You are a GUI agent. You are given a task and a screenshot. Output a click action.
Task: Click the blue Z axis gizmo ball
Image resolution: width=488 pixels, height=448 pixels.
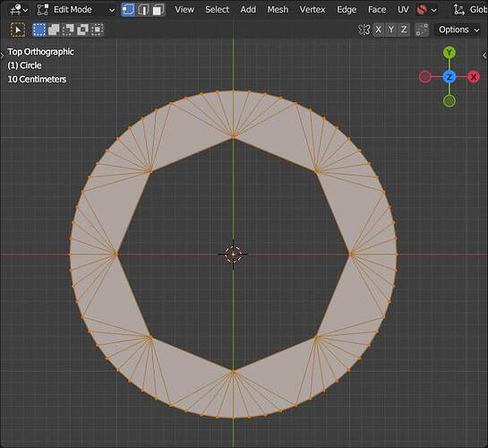click(449, 76)
